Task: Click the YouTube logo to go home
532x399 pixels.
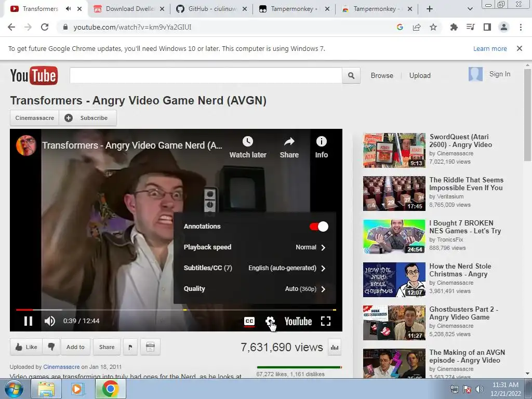Action: click(x=34, y=75)
